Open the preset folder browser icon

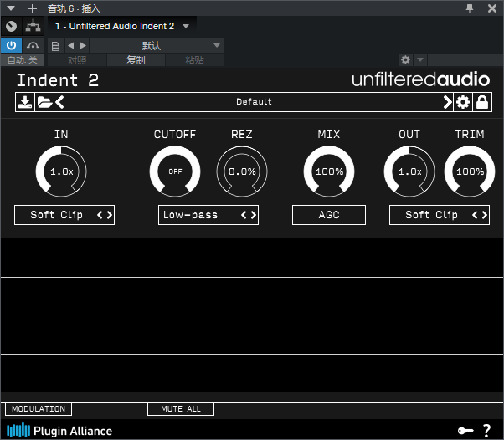pyautogui.click(x=44, y=102)
